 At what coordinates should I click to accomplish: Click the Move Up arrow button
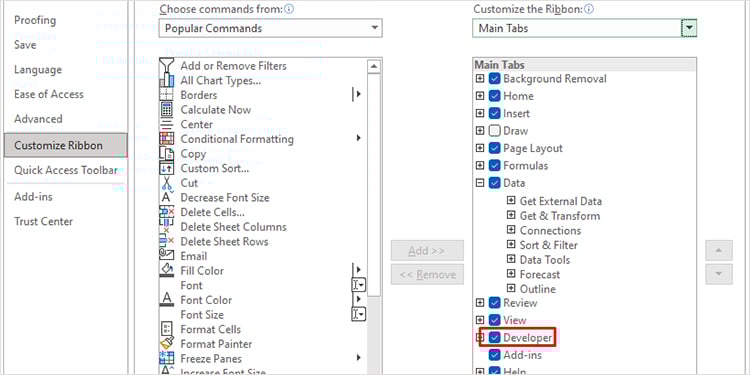point(718,251)
